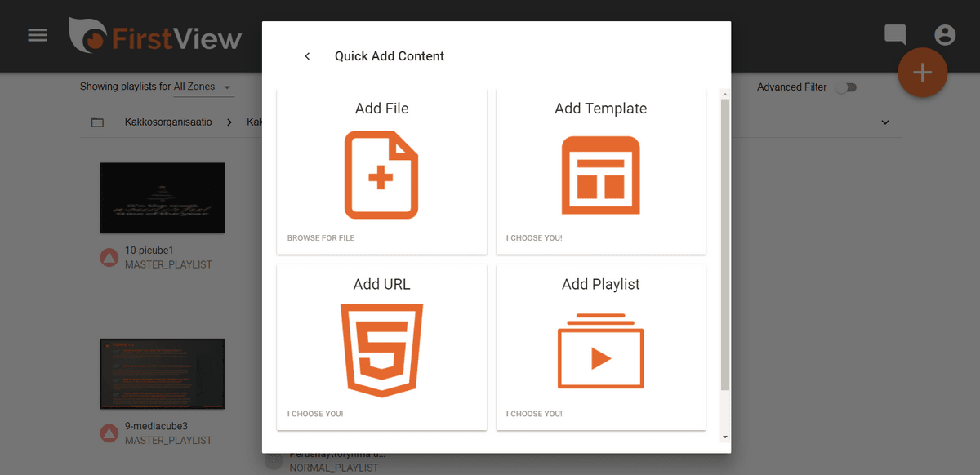
Task: Click the scrollbar up arrow in dialog
Action: [725, 95]
